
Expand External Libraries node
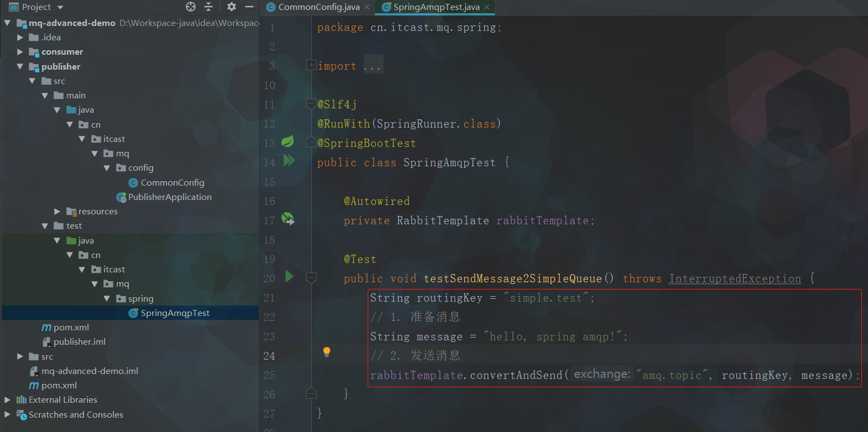point(8,399)
